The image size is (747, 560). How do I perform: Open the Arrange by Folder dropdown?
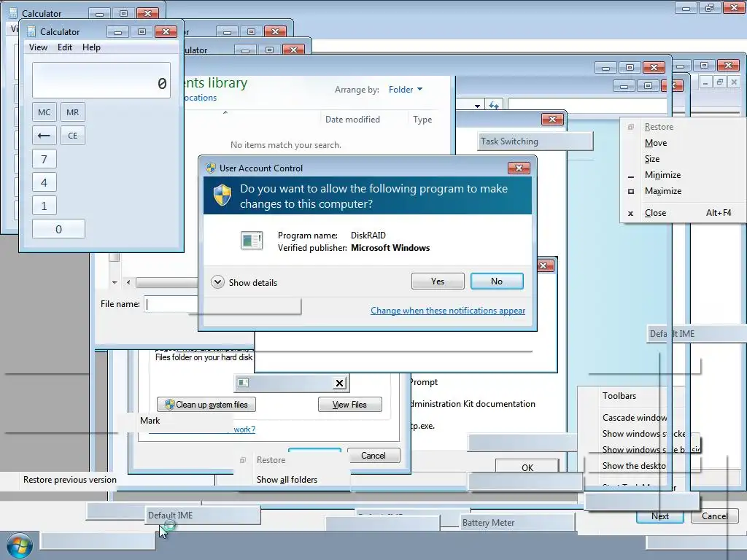click(x=406, y=90)
